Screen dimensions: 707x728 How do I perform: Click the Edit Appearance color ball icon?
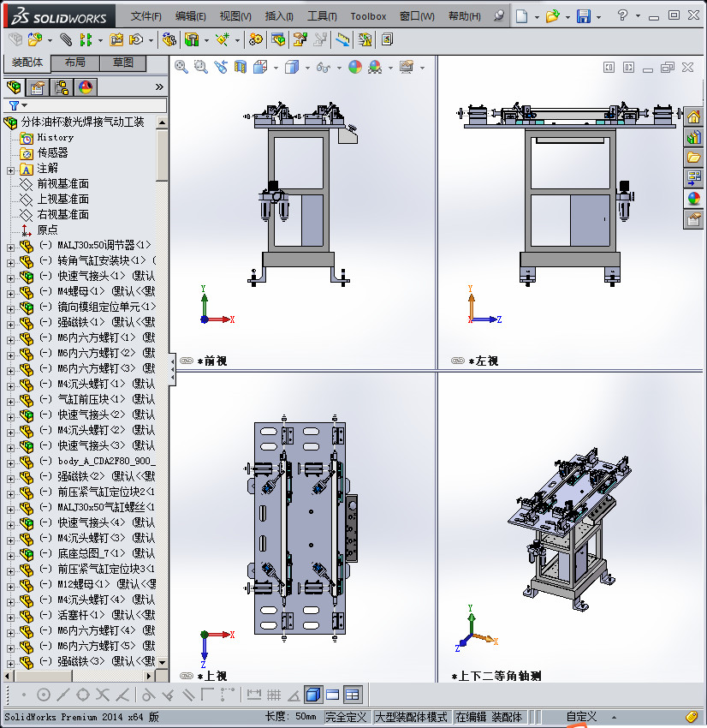pyautogui.click(x=355, y=68)
